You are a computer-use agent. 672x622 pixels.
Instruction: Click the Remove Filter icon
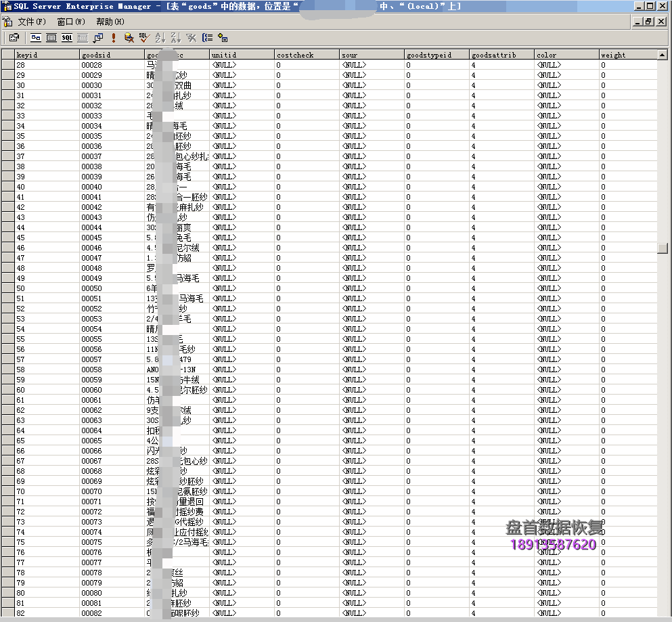coord(191,38)
